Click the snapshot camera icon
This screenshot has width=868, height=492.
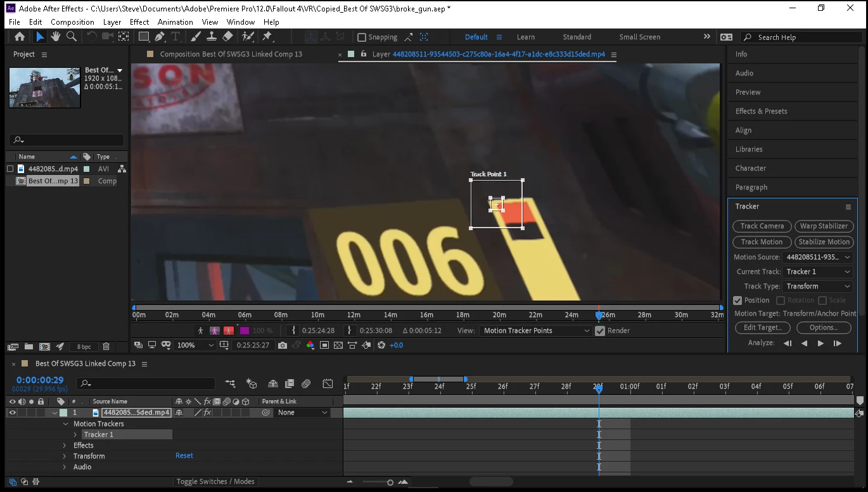(x=283, y=345)
